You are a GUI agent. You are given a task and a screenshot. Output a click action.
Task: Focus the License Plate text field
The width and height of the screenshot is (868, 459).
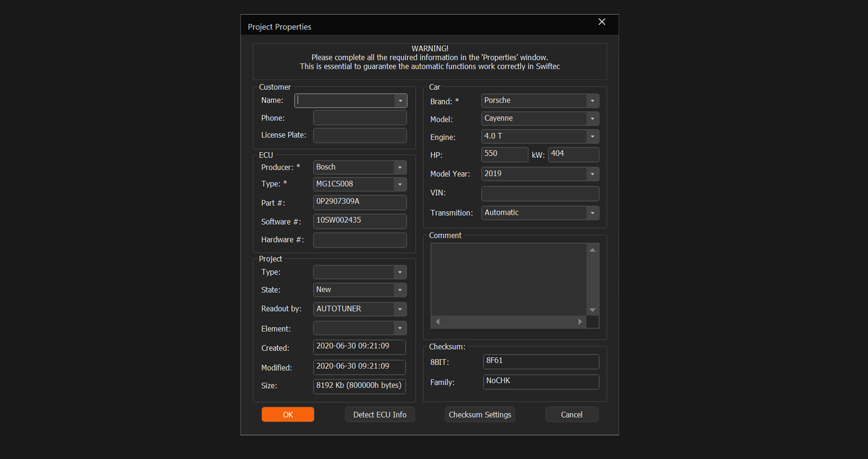click(359, 135)
